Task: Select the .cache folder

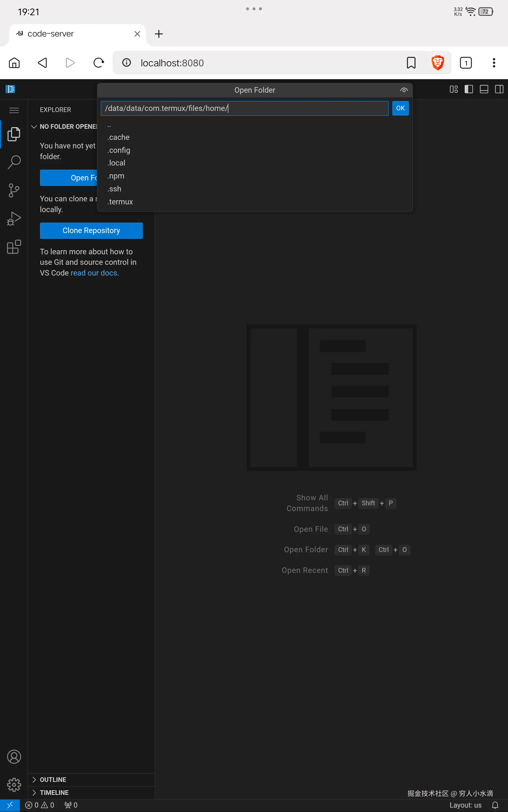Action: point(255,137)
